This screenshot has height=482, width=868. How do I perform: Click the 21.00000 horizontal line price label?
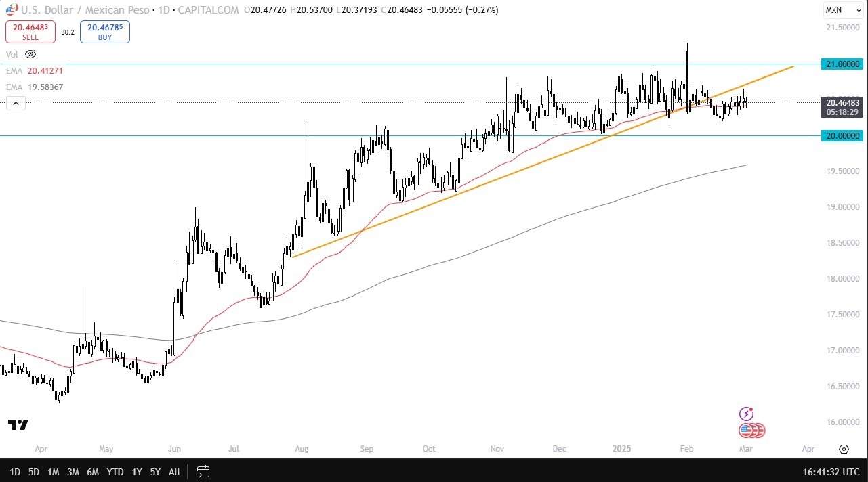[842, 64]
